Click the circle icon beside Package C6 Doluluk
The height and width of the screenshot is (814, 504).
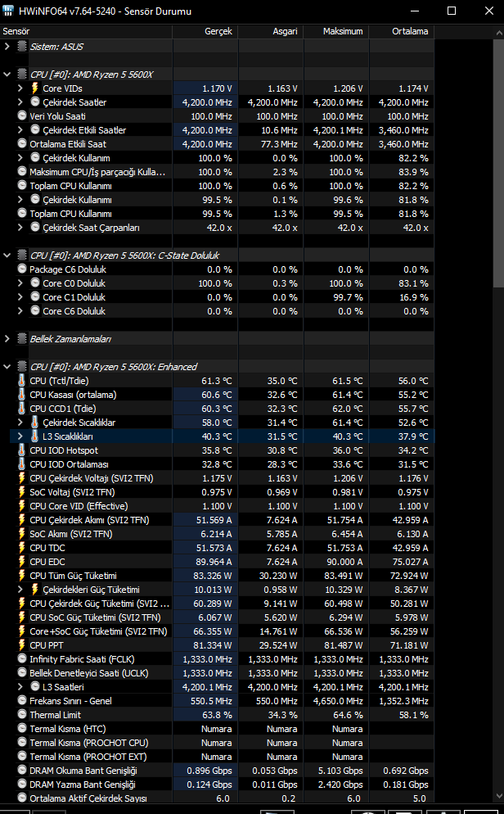(x=22, y=269)
